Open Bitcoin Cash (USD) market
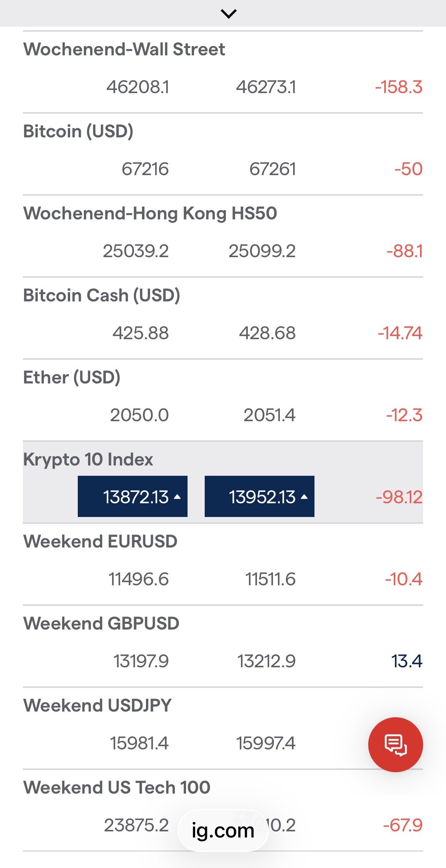The height and width of the screenshot is (868, 446). tap(102, 296)
